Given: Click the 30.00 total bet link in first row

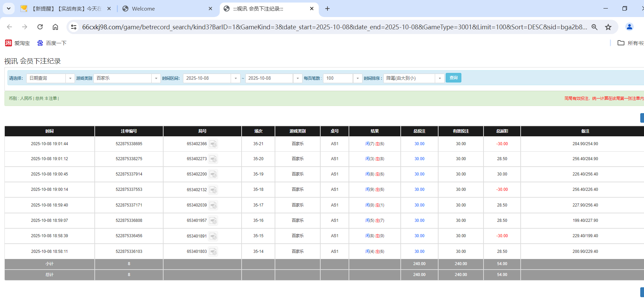Looking at the screenshot, I should [419, 144].
